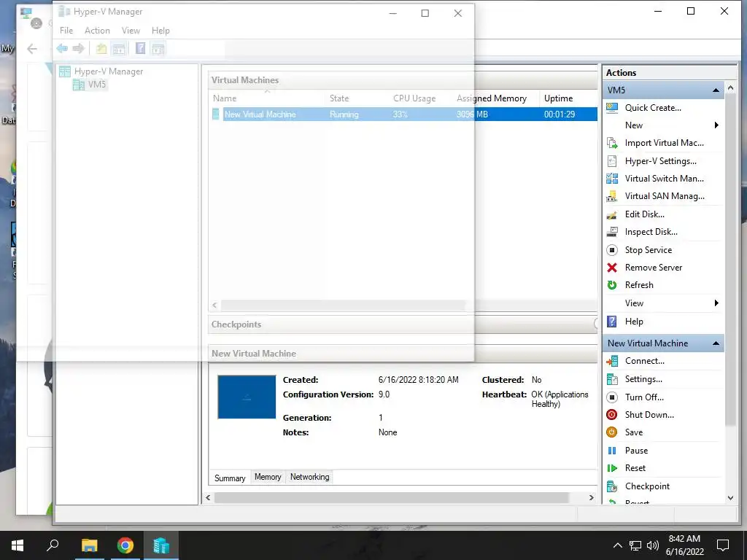Click Show/Hide Console Tree toolbar icon
The image size is (747, 560).
119,49
